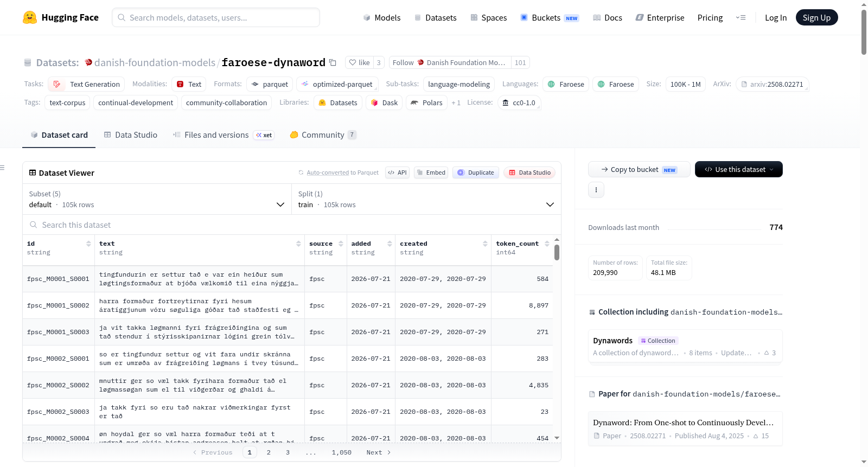
Task: Jump to the last page 1,050
Action: click(342, 452)
